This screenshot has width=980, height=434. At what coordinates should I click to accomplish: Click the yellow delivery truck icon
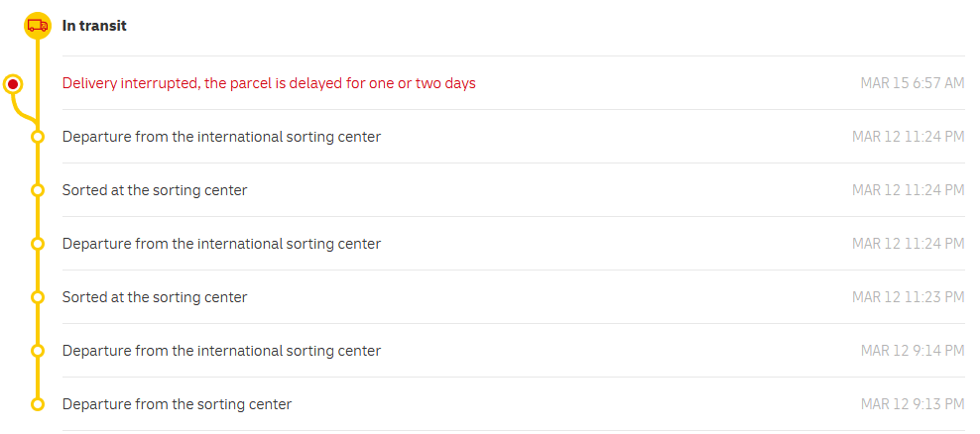point(38,26)
